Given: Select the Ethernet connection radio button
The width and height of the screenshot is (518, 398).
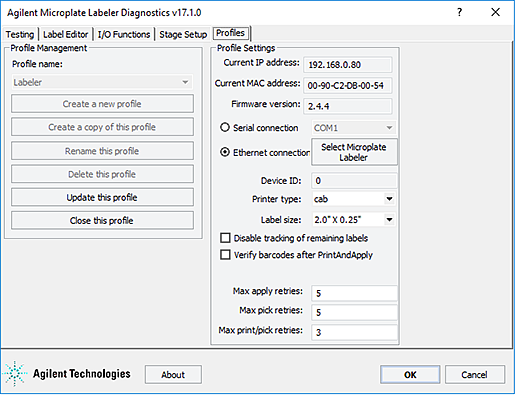Looking at the screenshot, I should point(225,152).
